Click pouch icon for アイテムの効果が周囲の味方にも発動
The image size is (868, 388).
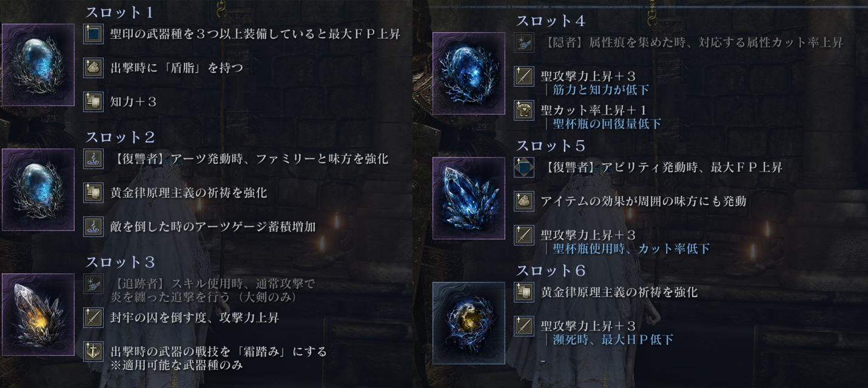[524, 201]
